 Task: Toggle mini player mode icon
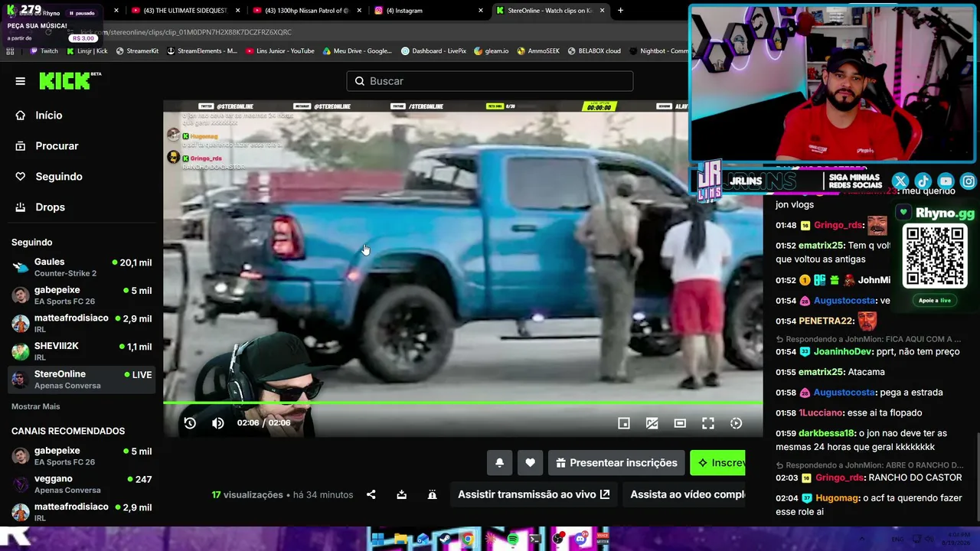pos(624,423)
